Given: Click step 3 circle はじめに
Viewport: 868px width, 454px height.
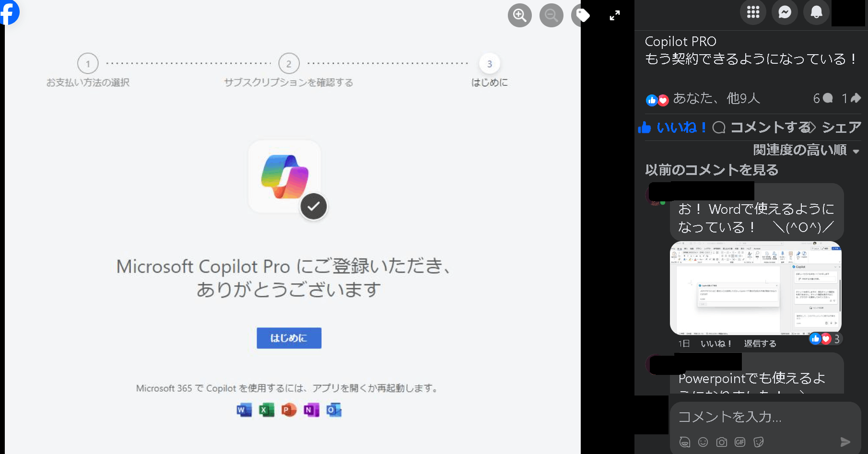Looking at the screenshot, I should pos(489,63).
